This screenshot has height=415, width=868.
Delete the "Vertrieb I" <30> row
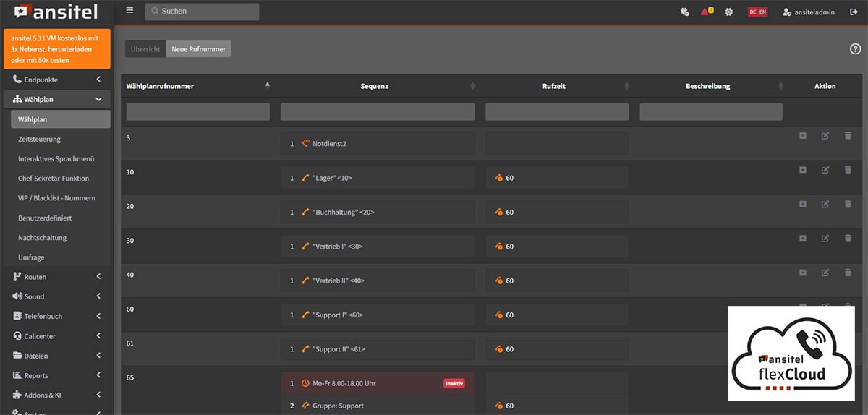click(848, 239)
